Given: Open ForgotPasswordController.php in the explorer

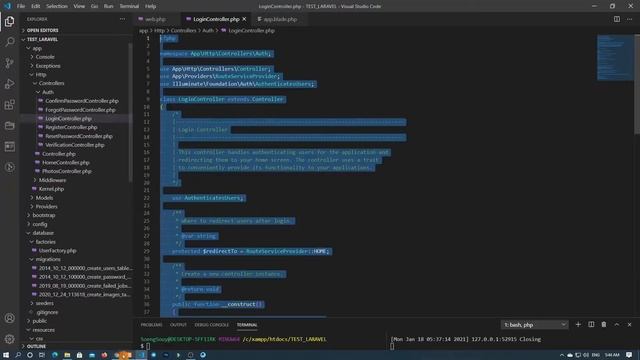Looking at the screenshot, I should tap(80, 110).
